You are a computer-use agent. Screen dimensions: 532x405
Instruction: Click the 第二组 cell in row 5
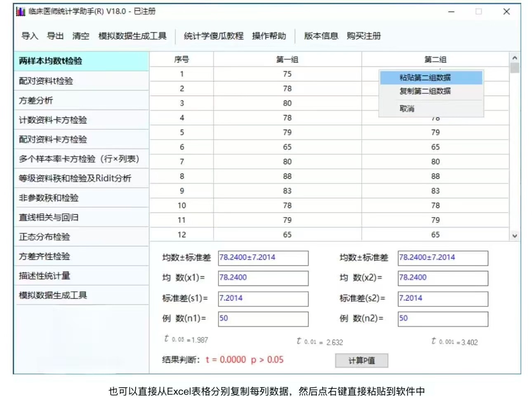(435, 133)
